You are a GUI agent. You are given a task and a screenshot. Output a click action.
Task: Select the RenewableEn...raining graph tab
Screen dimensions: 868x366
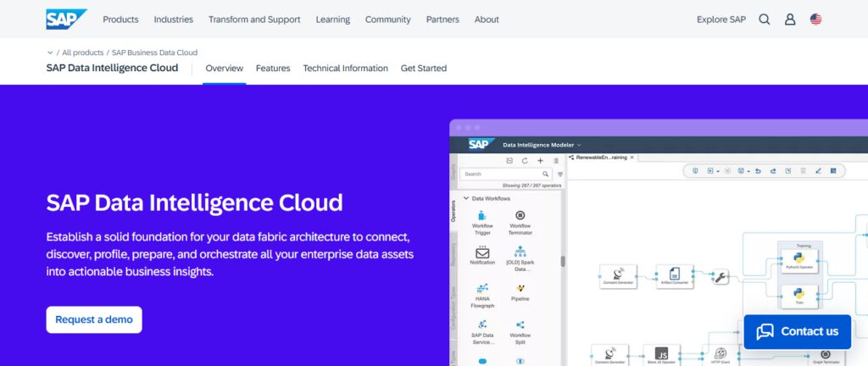coord(601,158)
